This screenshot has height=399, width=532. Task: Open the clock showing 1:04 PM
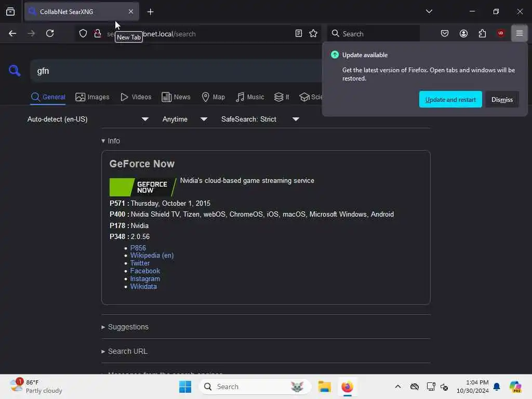[472, 387]
